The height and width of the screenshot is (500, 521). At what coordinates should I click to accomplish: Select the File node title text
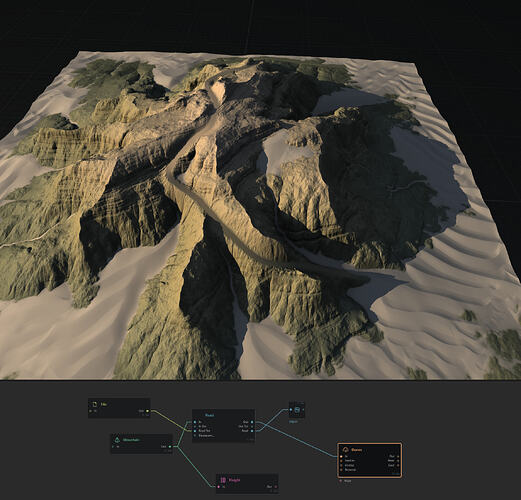tap(103, 404)
